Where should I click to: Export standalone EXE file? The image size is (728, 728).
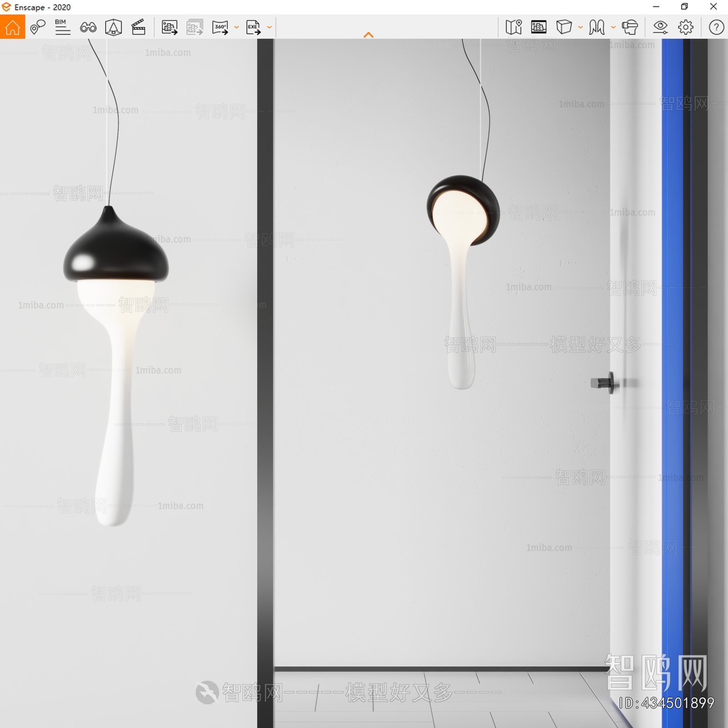click(253, 27)
